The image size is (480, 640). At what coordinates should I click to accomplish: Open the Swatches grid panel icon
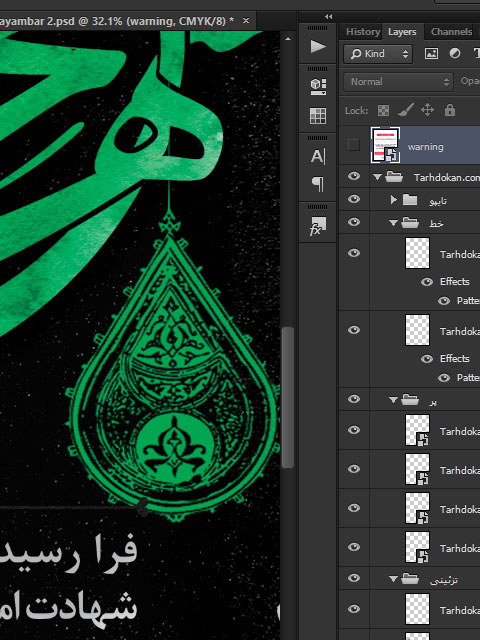[318, 116]
